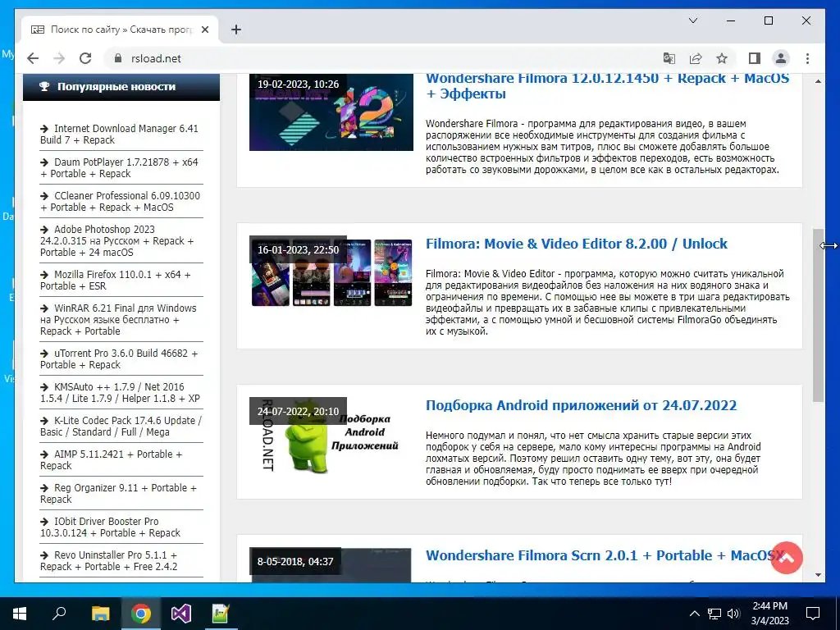Click the Filmora 12 thumbnail image
This screenshot has width=840, height=630.
click(331, 112)
